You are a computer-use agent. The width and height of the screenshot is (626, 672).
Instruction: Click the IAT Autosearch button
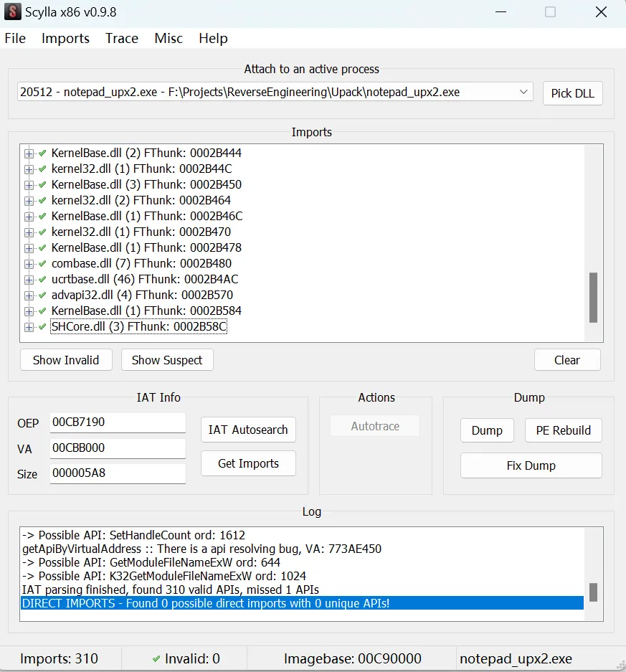point(248,430)
